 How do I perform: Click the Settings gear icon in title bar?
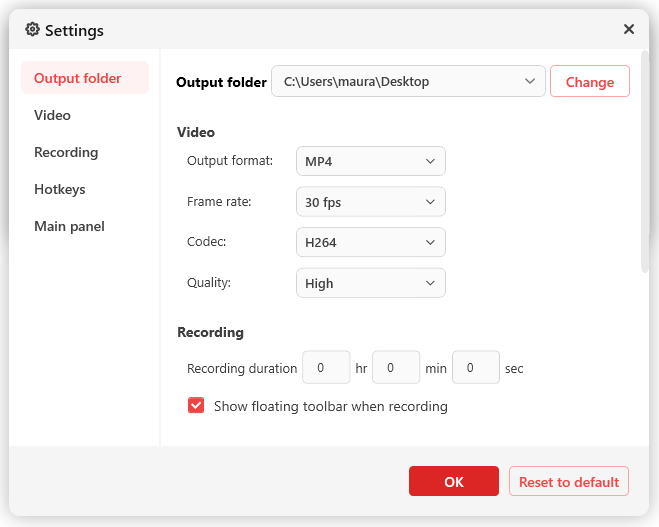tap(32, 29)
